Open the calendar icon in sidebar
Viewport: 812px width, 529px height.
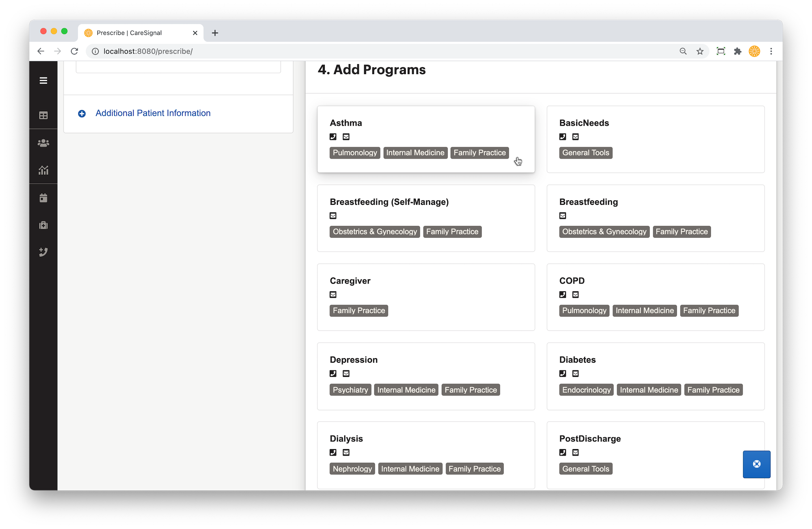43,198
